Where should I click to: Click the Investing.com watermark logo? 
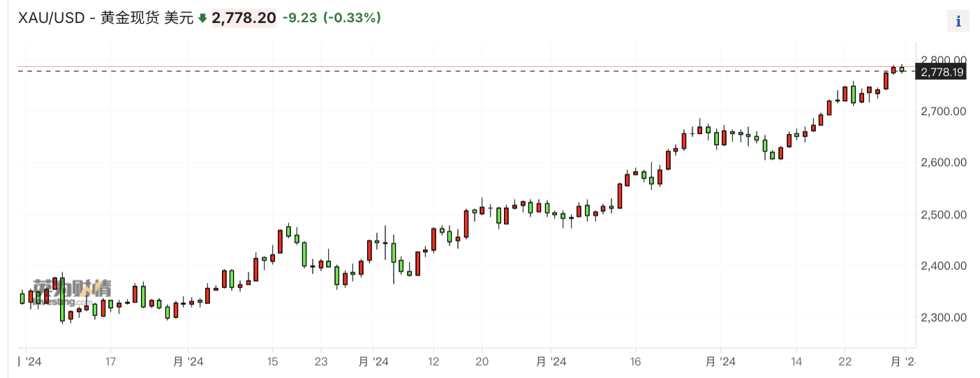[73, 292]
